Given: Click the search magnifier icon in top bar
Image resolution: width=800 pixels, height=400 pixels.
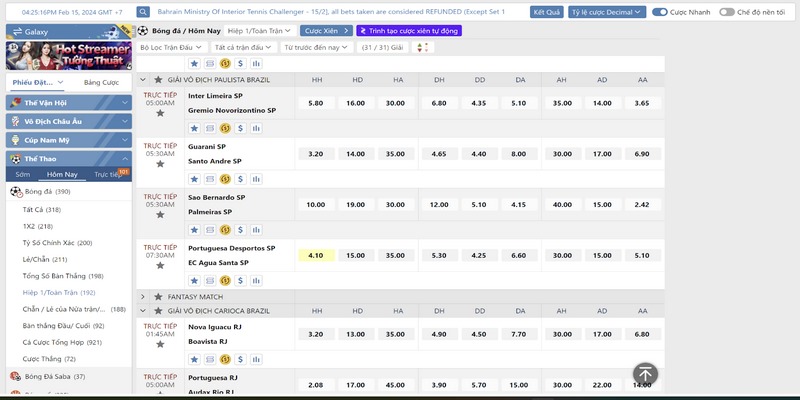Looking at the screenshot, I should (x=143, y=12).
